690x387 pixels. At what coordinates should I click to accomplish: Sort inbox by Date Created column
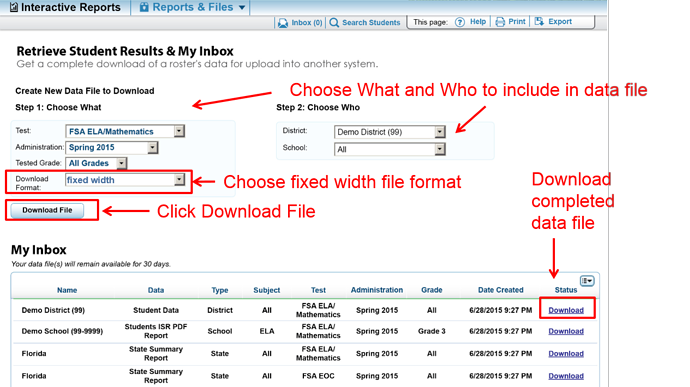[x=501, y=290]
